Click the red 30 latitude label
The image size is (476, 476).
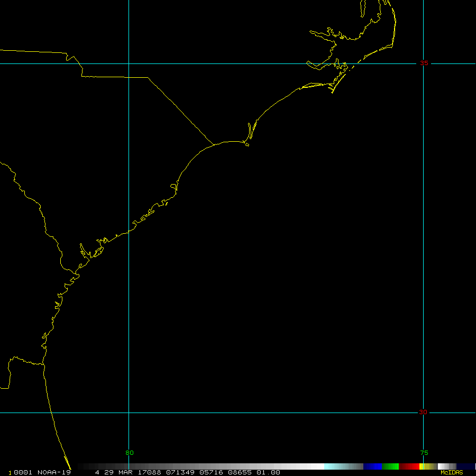point(423,413)
